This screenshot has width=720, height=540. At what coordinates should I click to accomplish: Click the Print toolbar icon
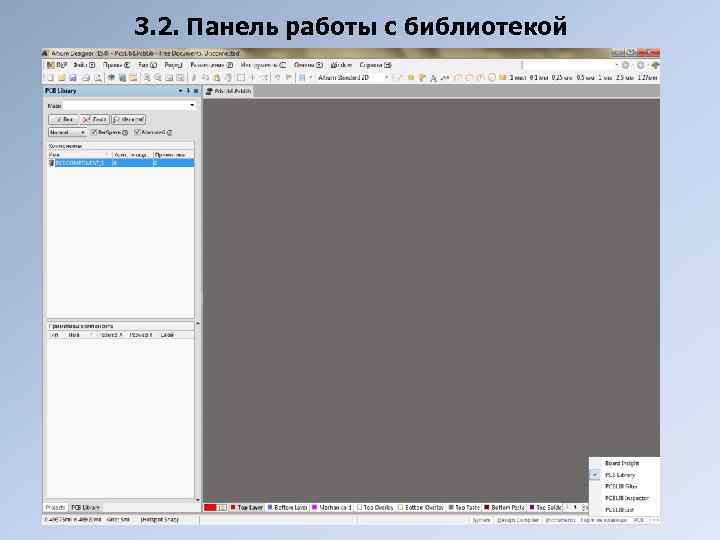point(86,78)
